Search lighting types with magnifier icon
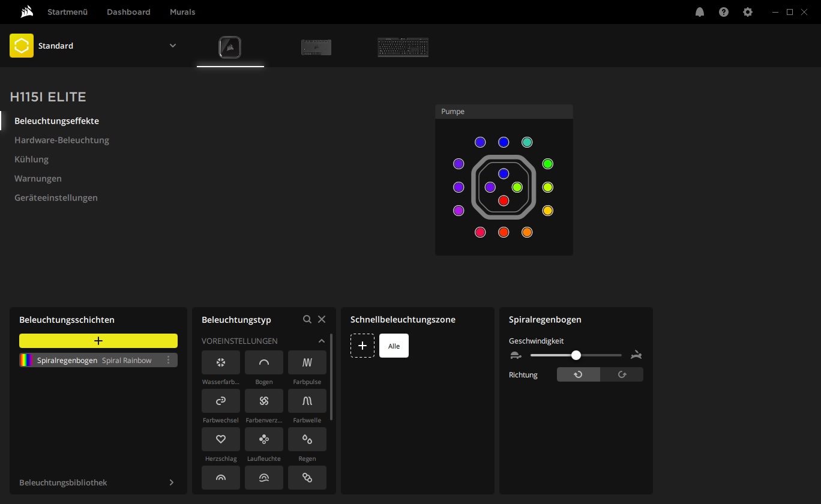Viewport: 821px width, 504px height. (x=307, y=319)
